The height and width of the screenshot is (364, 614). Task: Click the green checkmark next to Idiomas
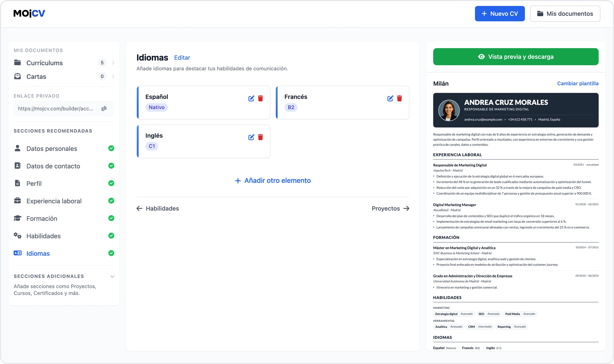pyautogui.click(x=111, y=253)
